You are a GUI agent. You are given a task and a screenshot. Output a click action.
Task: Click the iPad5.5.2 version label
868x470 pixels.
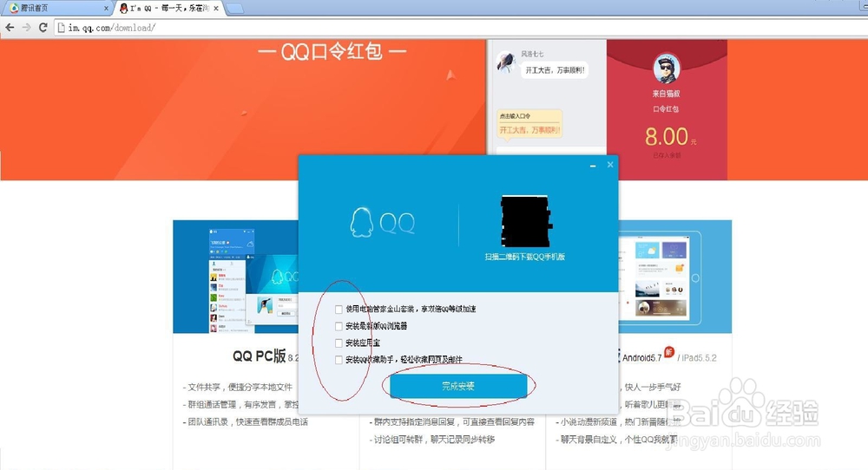point(699,358)
